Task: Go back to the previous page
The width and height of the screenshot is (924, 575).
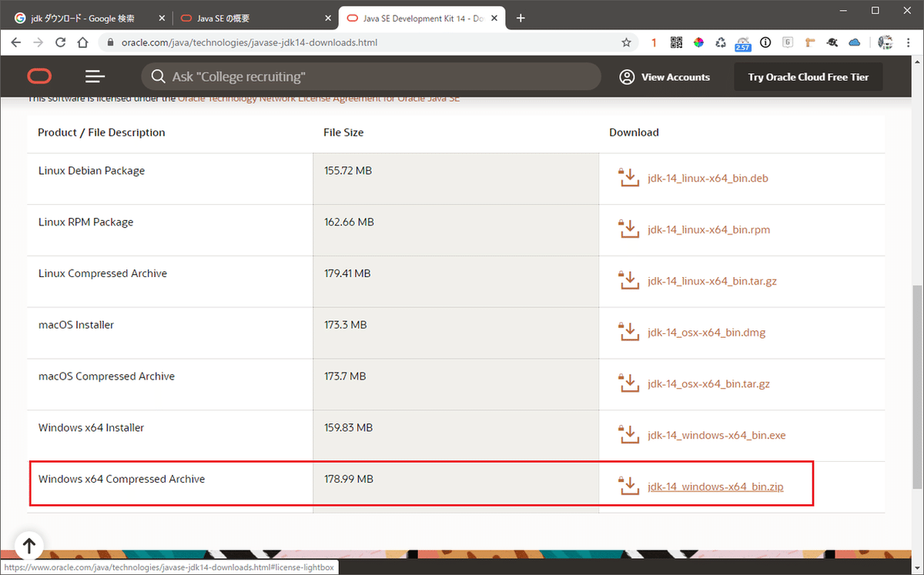Action: 16,42
